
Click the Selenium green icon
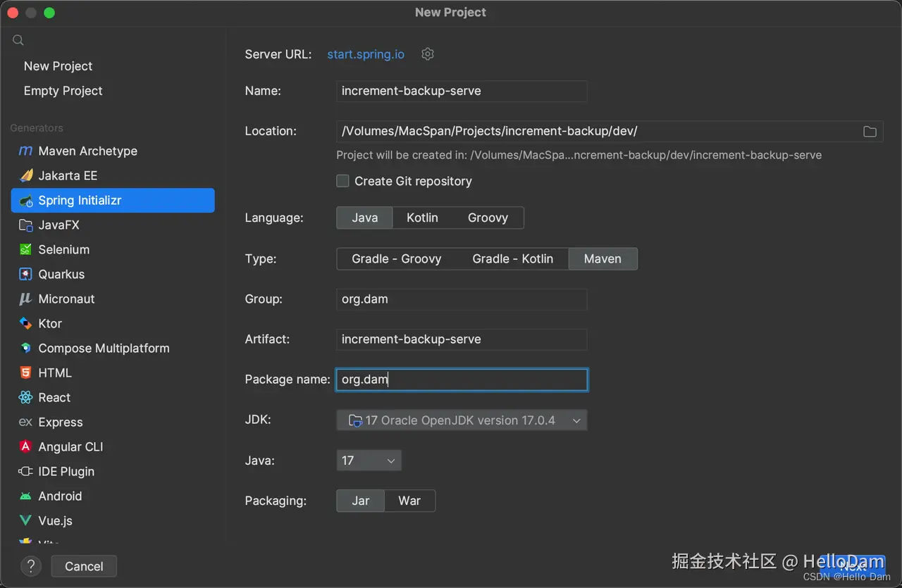click(25, 250)
